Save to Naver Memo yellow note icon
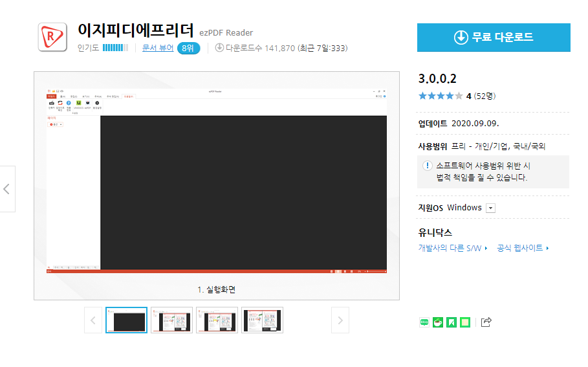 [x=465, y=322]
